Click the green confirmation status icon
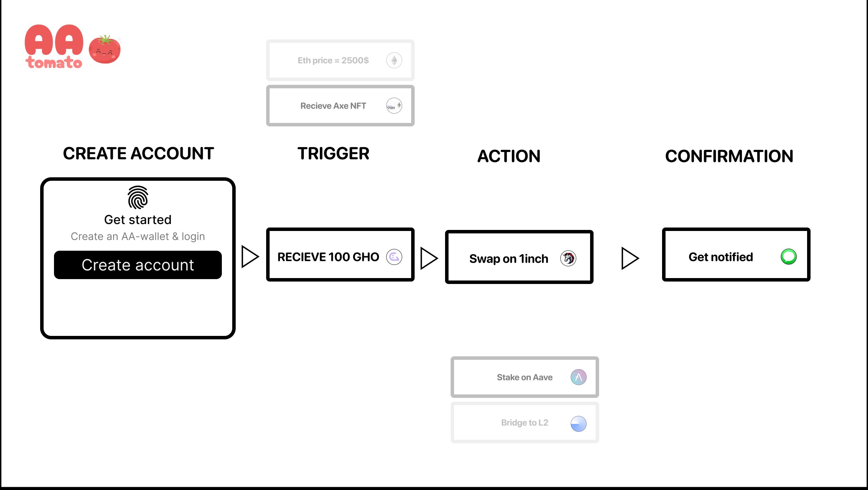Image resolution: width=868 pixels, height=490 pixels. (787, 256)
